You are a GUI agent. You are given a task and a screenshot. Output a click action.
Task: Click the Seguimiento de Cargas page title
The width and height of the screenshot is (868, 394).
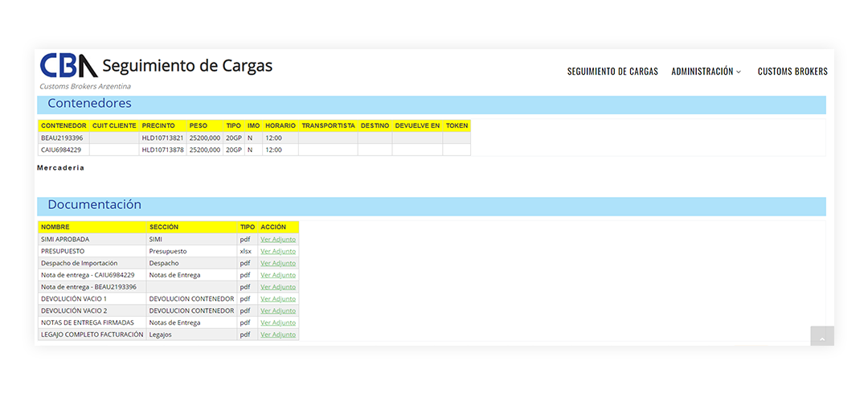[x=187, y=66]
